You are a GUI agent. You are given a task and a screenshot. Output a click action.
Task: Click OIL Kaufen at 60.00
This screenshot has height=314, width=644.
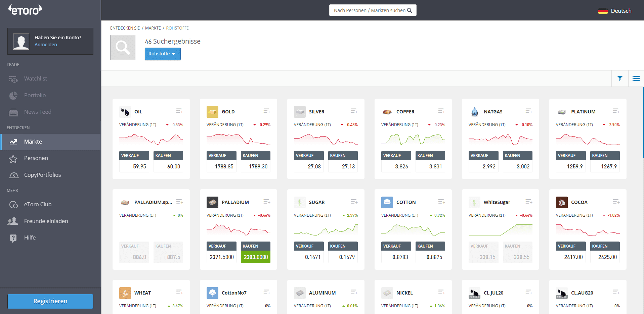pyautogui.click(x=168, y=162)
